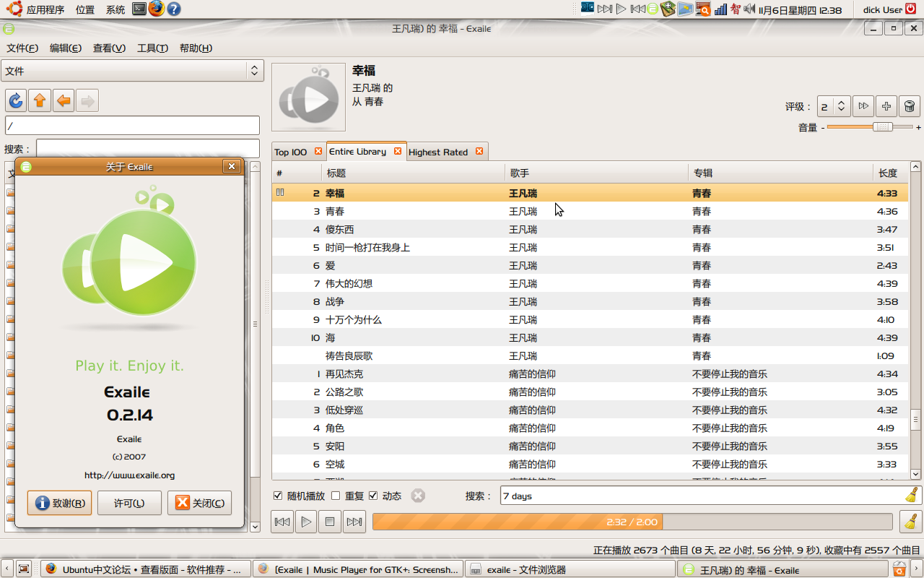Open the 文件 panel combo box
The height and width of the screenshot is (578, 924).
[132, 71]
